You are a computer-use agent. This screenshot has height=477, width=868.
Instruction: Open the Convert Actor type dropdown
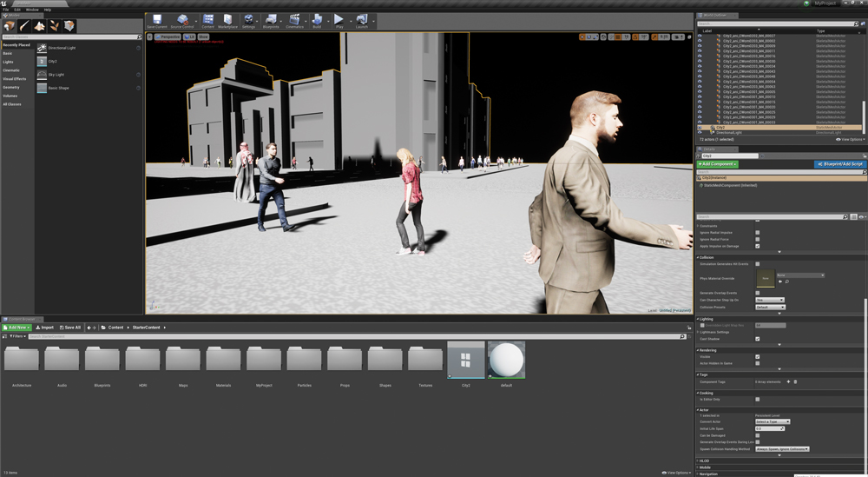click(x=772, y=421)
